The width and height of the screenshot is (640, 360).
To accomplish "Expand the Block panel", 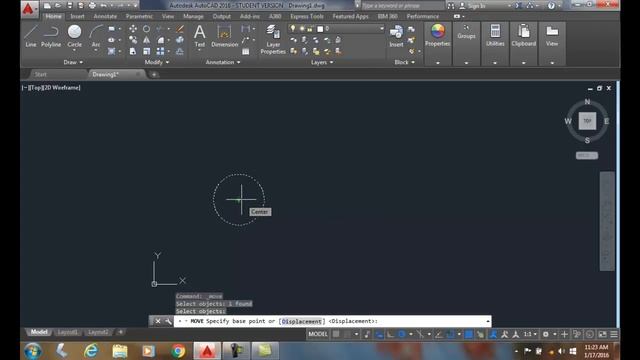I will (x=404, y=62).
